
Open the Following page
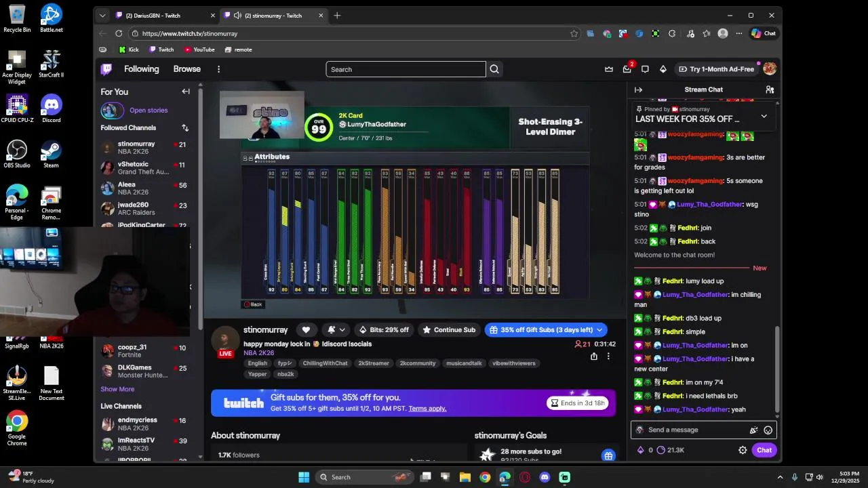click(x=141, y=69)
